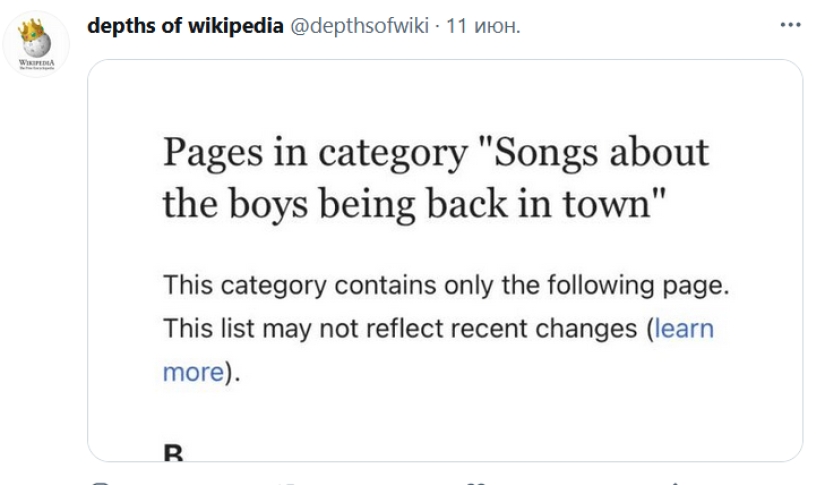Open the @depthsofwiki handle link
Viewport: 825px width, 485px height.
[x=362, y=26]
